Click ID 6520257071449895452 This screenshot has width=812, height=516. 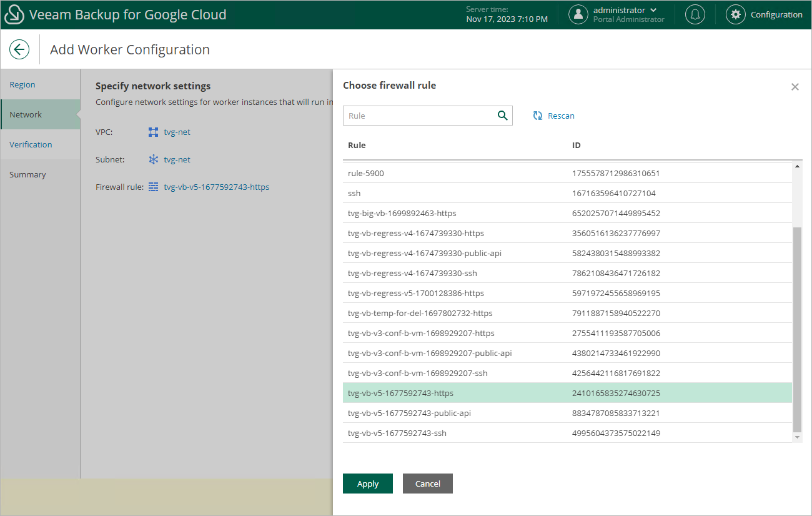[616, 213]
